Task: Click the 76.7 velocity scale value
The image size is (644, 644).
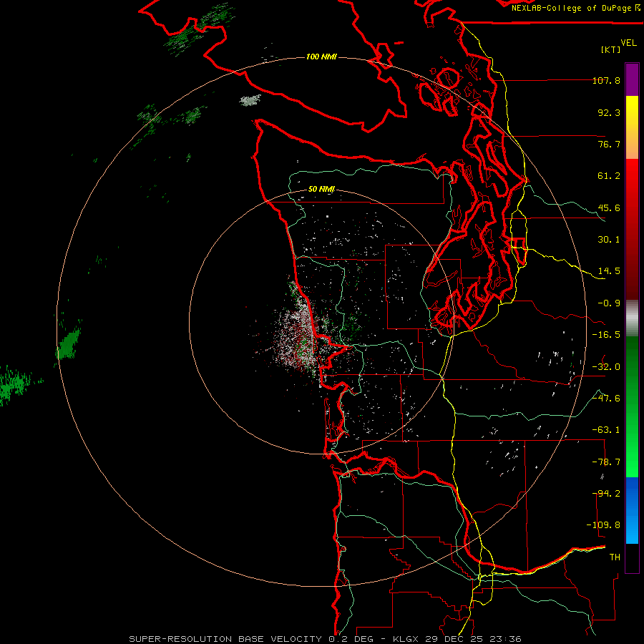Action: 609,144
